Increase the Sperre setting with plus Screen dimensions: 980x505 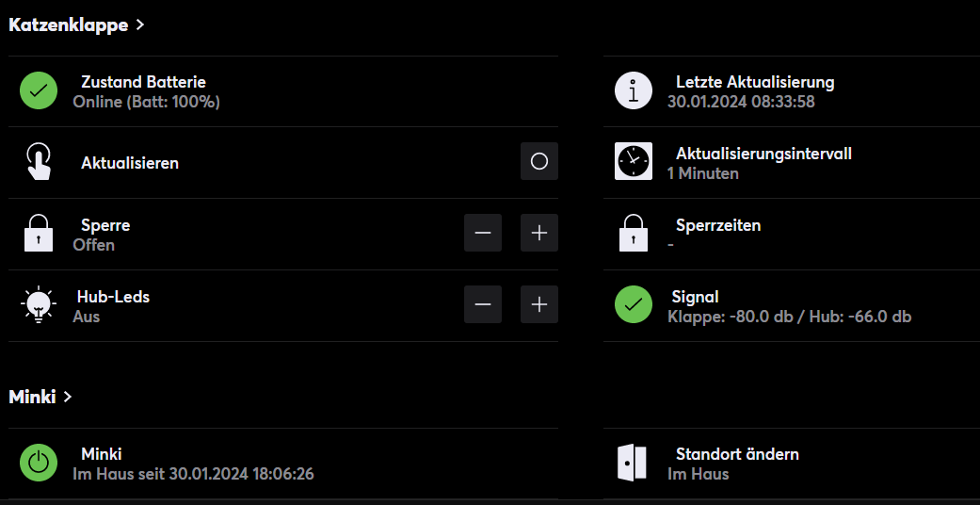click(x=539, y=233)
